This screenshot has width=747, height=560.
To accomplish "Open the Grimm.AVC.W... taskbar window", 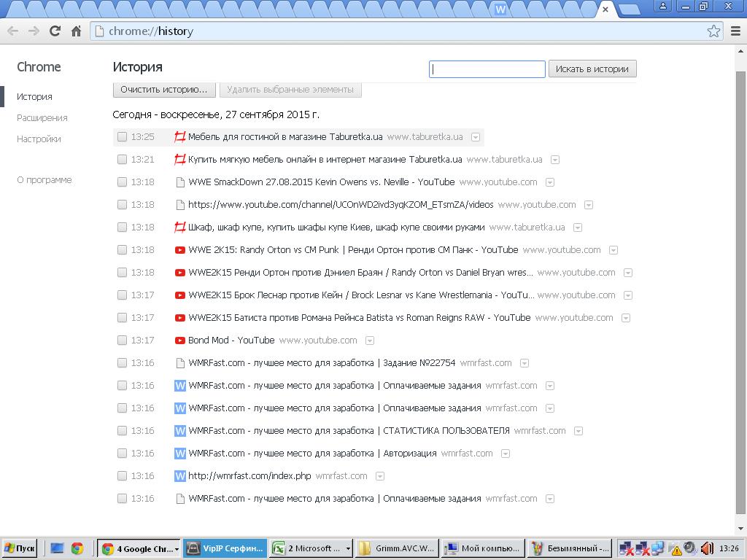I will coord(398,548).
